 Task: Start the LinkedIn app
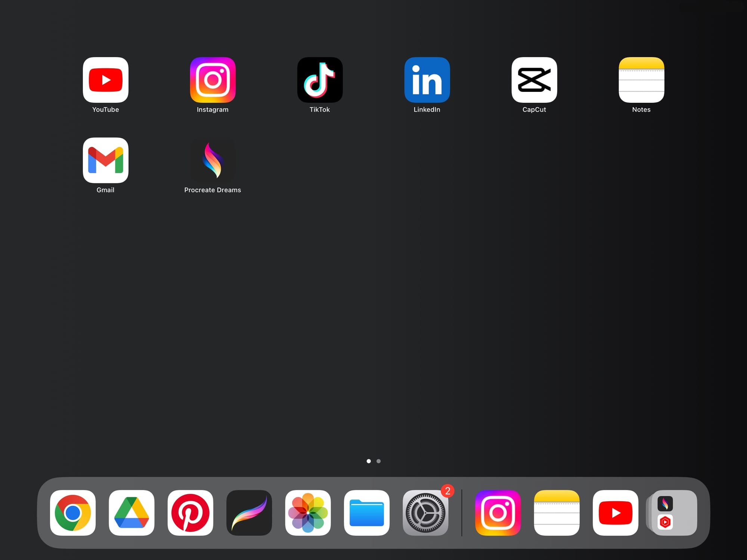coord(427,80)
